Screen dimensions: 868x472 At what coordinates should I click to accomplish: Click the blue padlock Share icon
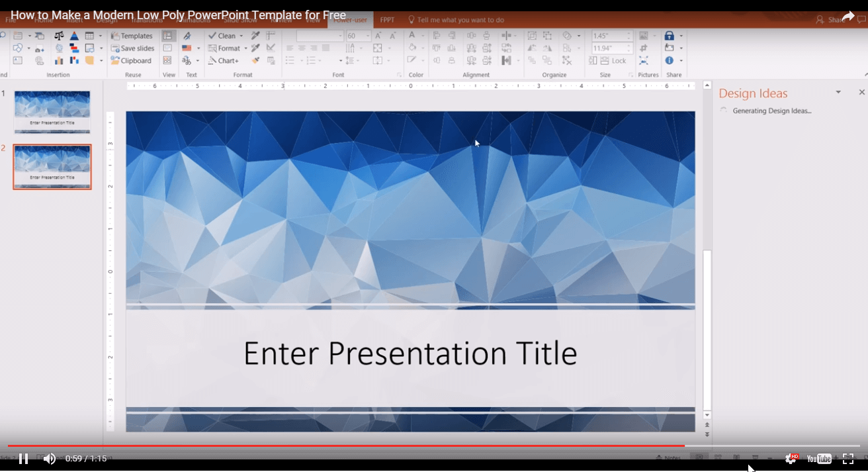pyautogui.click(x=670, y=36)
